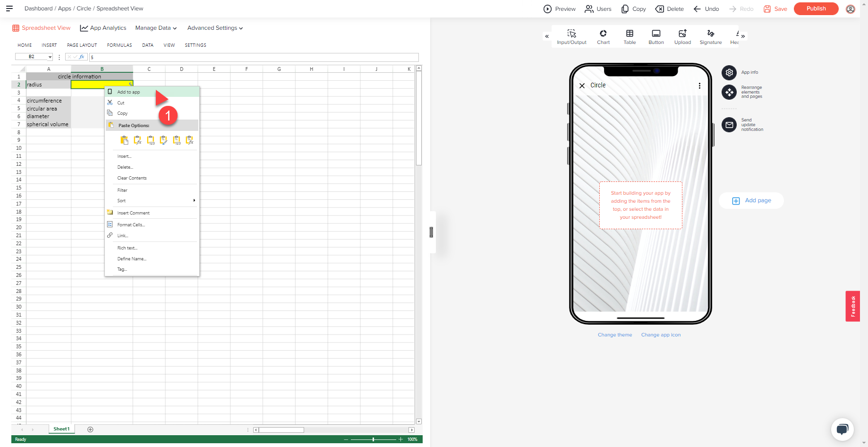Add a Table element
The height and width of the screenshot is (447, 868).
tap(630, 37)
